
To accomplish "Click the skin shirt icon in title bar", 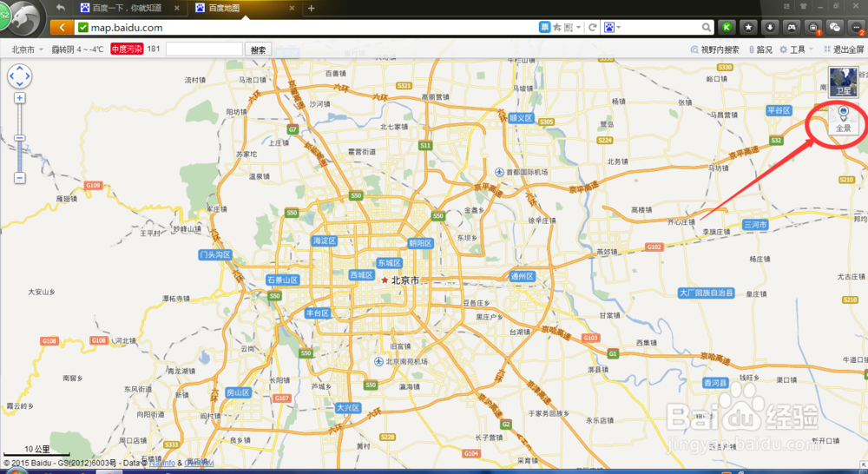I will click(x=803, y=6).
